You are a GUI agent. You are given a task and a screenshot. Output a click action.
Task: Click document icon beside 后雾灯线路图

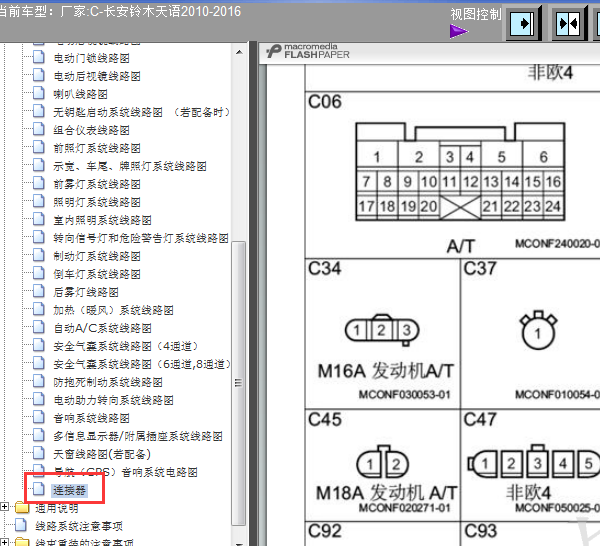(38, 290)
